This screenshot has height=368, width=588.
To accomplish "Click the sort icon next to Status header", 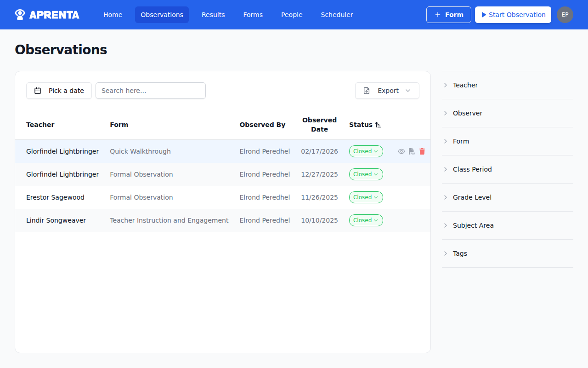I will pos(378,124).
